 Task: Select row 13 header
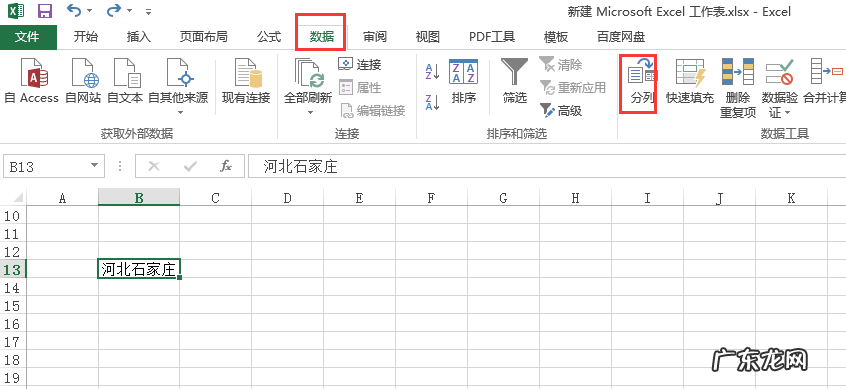[x=13, y=269]
